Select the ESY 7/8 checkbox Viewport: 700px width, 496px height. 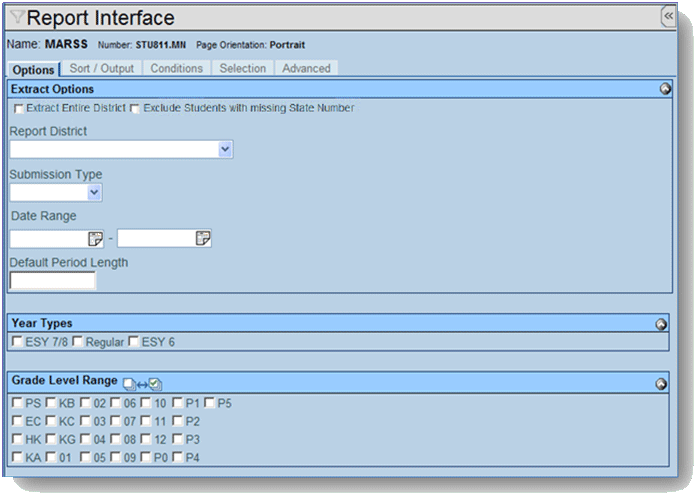(17, 342)
